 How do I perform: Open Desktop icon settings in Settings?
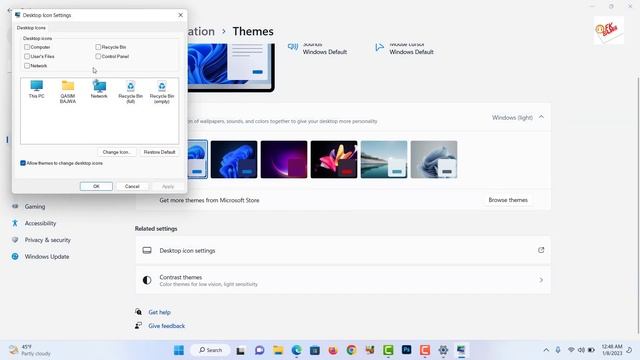click(343, 250)
